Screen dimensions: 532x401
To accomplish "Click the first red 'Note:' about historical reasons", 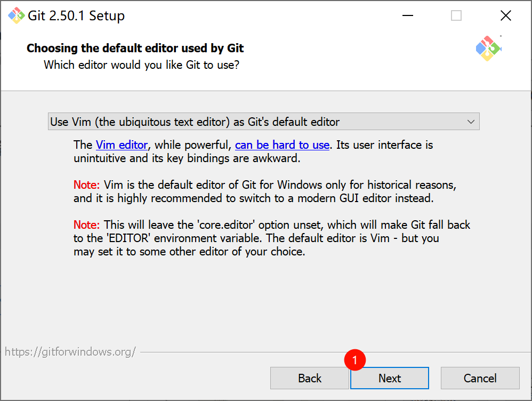I will click(86, 185).
